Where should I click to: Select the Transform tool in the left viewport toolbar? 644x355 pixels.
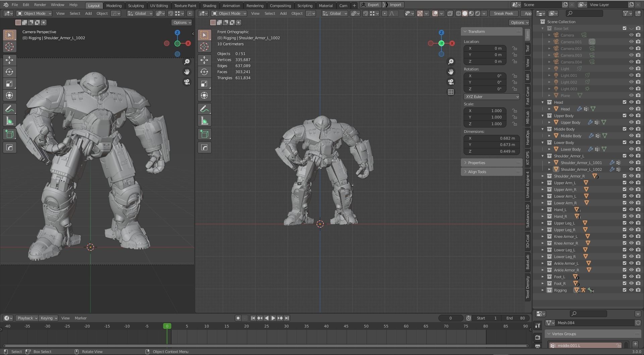click(9, 95)
